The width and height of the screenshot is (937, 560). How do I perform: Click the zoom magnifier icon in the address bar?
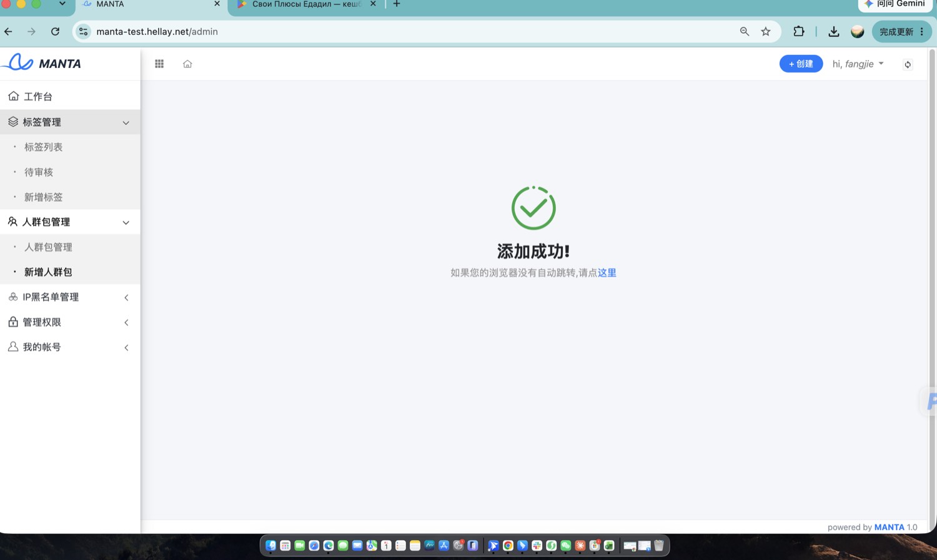click(x=745, y=31)
